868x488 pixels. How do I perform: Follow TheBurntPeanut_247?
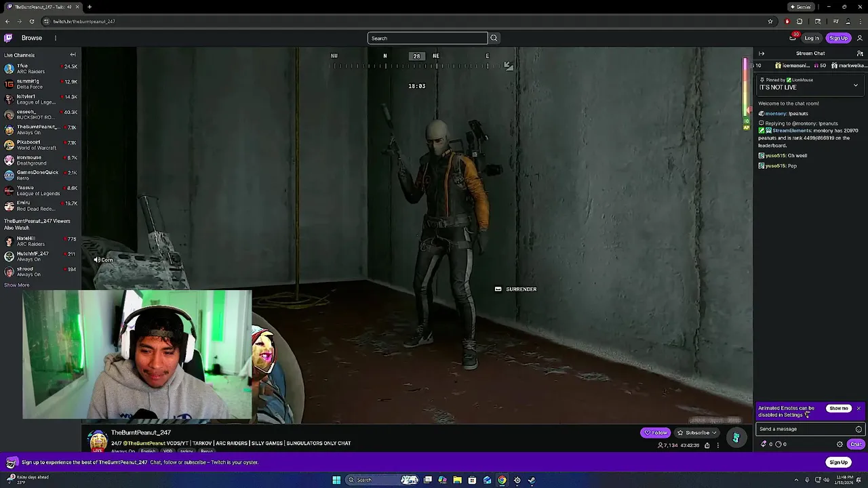[656, 432]
